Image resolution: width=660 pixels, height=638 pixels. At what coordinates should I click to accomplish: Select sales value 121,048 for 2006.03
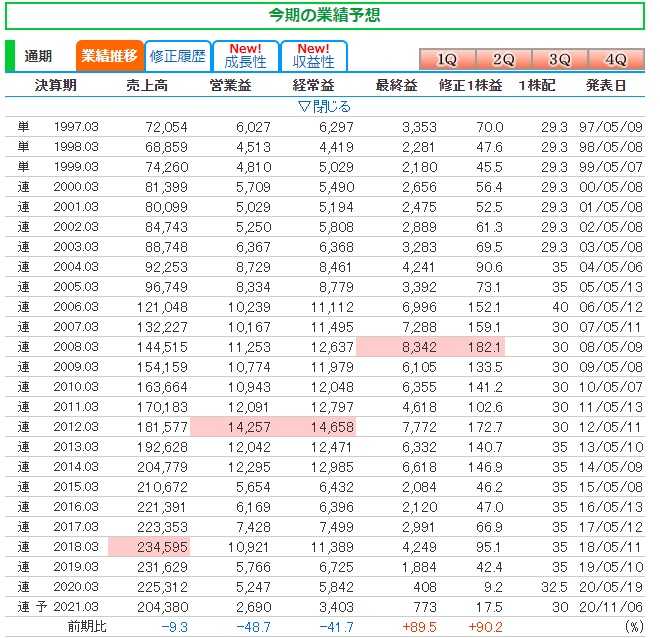point(162,307)
